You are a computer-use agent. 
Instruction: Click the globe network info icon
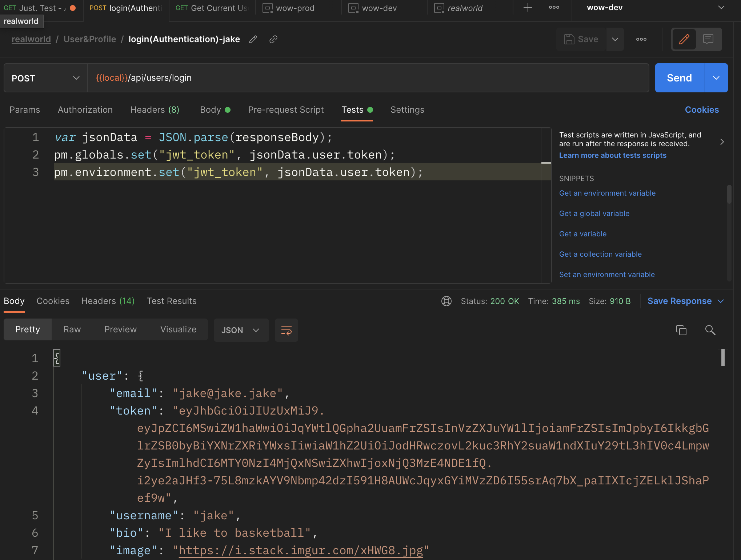pos(446,301)
